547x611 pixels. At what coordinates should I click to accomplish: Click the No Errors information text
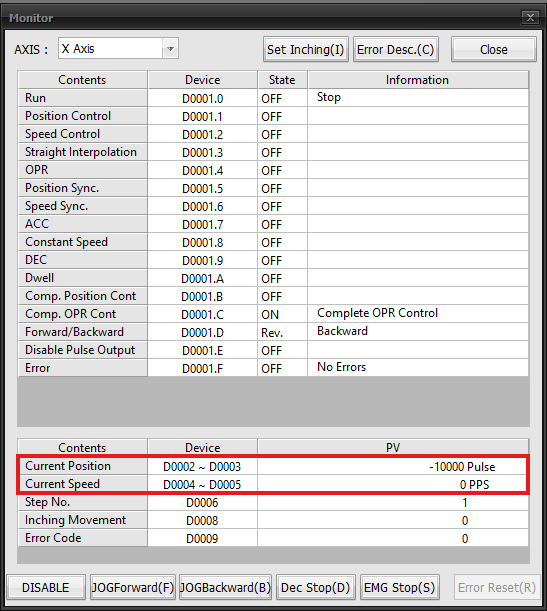tap(342, 367)
